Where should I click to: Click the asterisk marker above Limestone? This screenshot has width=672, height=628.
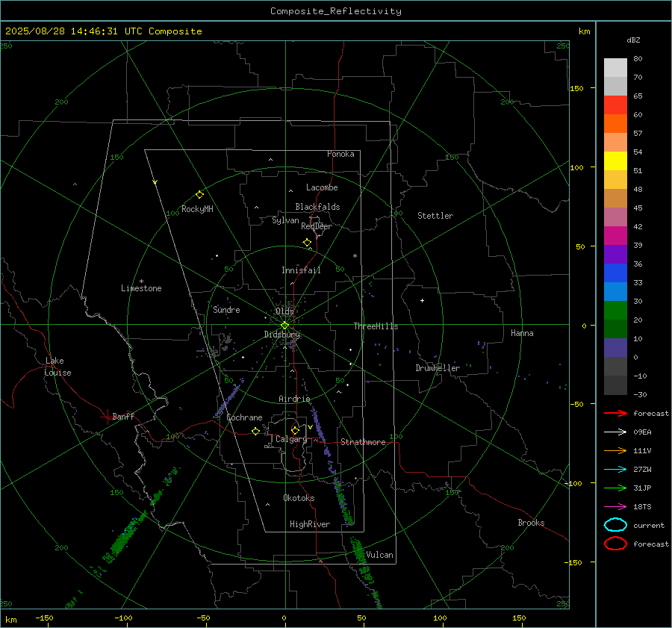point(141,282)
